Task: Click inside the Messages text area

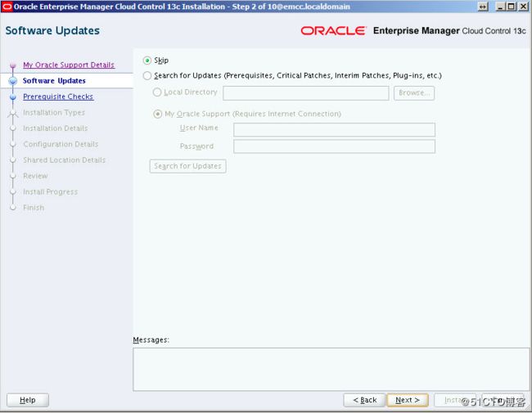Action: pyautogui.click(x=331, y=370)
